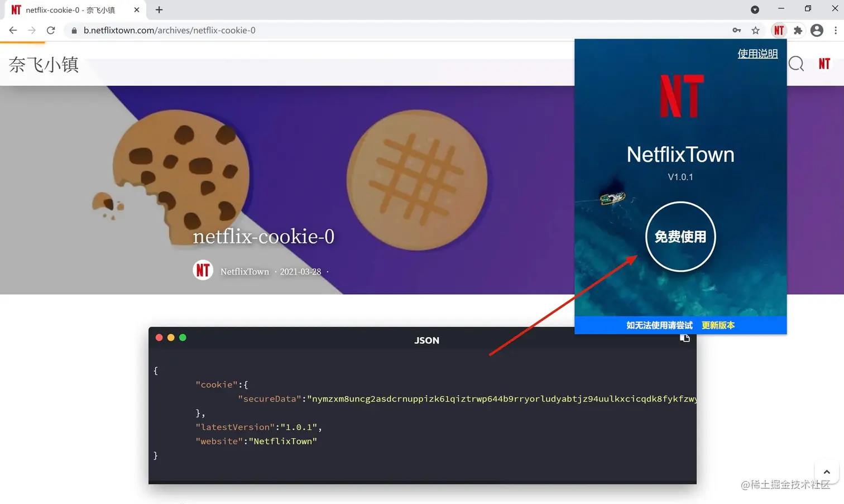Reload the current page

coord(51,30)
